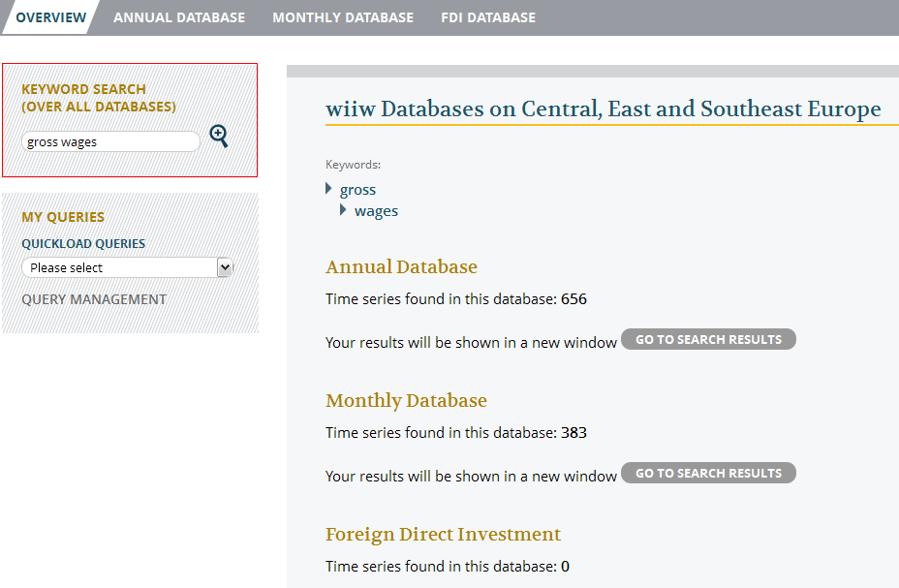Click the 'gross' keyword link
Image resolution: width=899 pixels, height=588 pixels.
(x=358, y=190)
